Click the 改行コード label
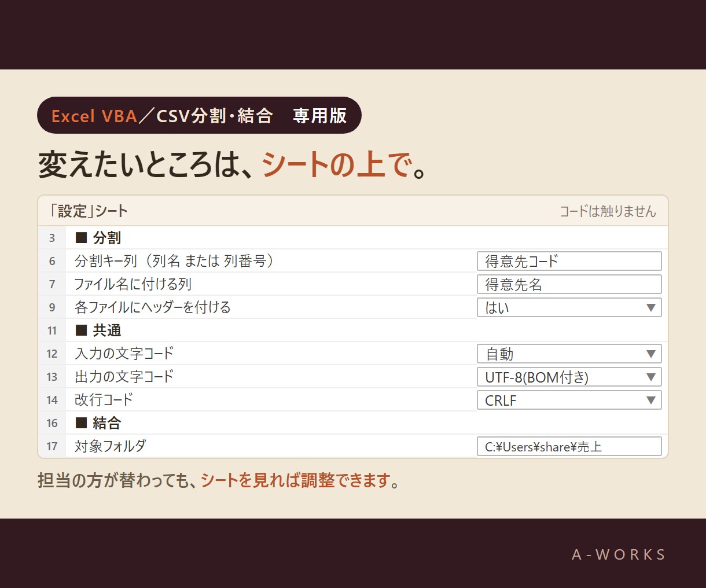The height and width of the screenshot is (588, 706). (x=104, y=400)
